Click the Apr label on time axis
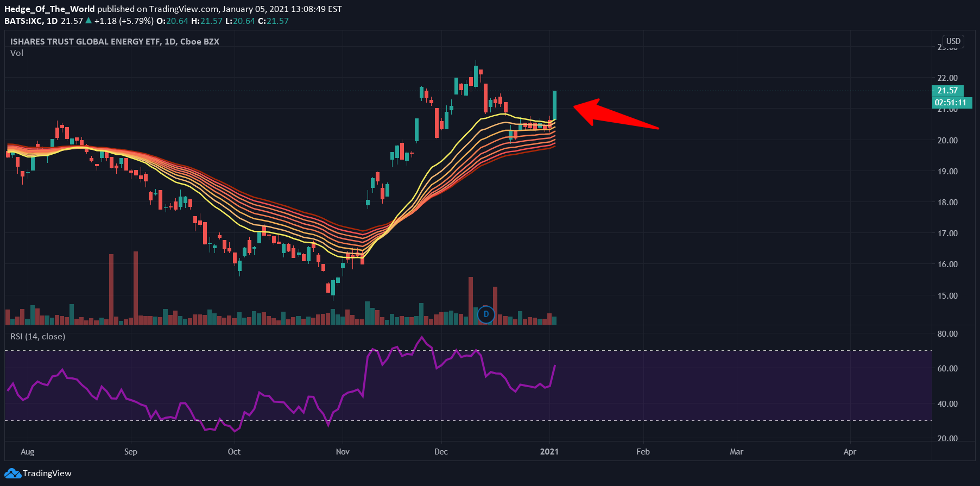The image size is (980, 486). click(x=850, y=452)
